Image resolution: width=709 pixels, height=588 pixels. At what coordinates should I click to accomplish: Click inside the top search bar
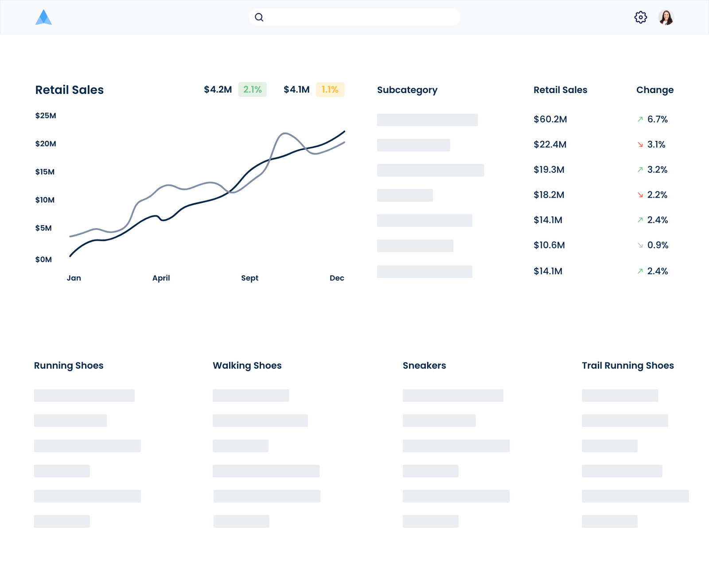[354, 17]
